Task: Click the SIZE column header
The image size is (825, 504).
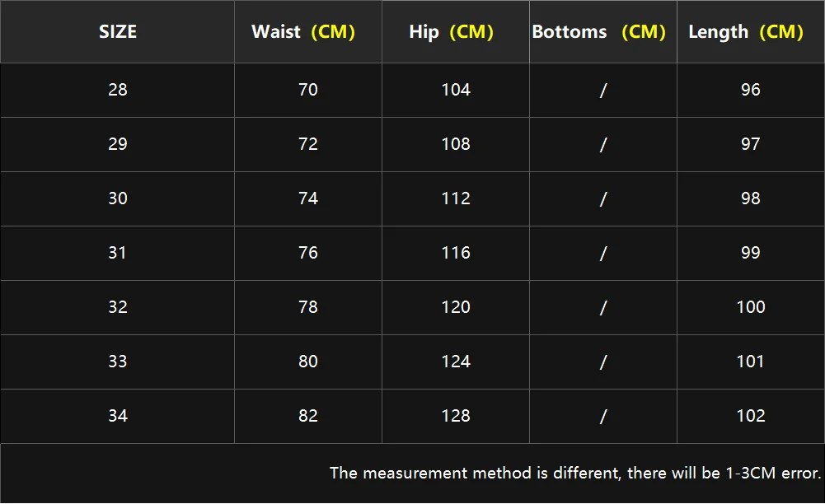Action: (x=118, y=32)
